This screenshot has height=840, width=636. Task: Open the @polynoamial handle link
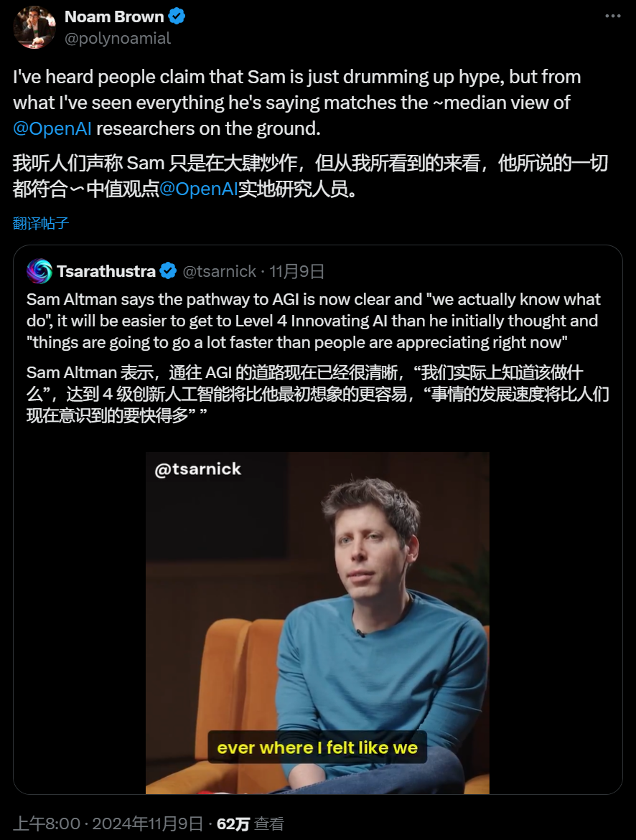(118, 39)
